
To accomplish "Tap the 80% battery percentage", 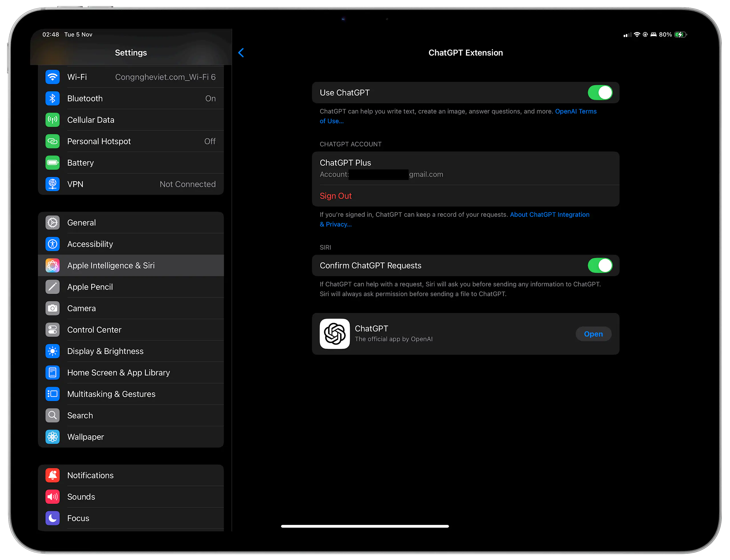I will [665, 35].
